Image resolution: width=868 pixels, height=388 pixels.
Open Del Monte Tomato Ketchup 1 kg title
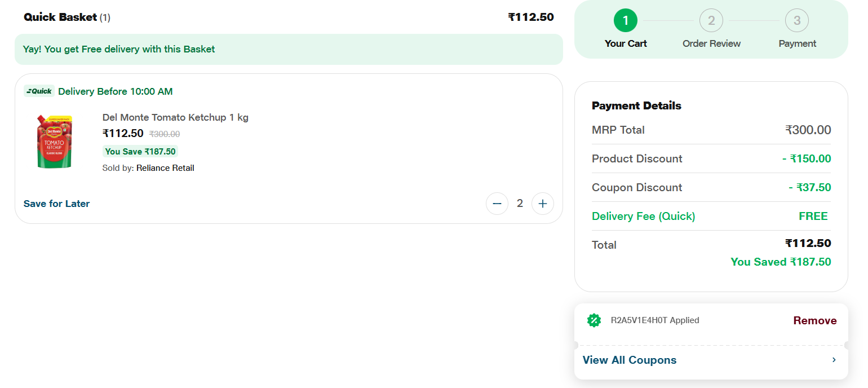[x=175, y=117]
